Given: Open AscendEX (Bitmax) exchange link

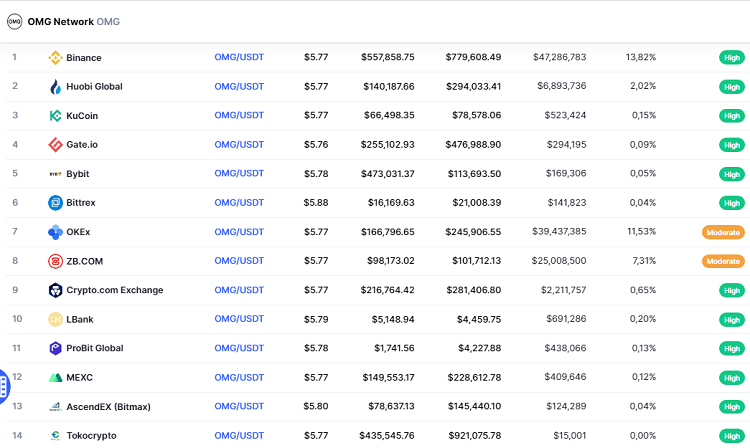Looking at the screenshot, I should pyautogui.click(x=108, y=407).
